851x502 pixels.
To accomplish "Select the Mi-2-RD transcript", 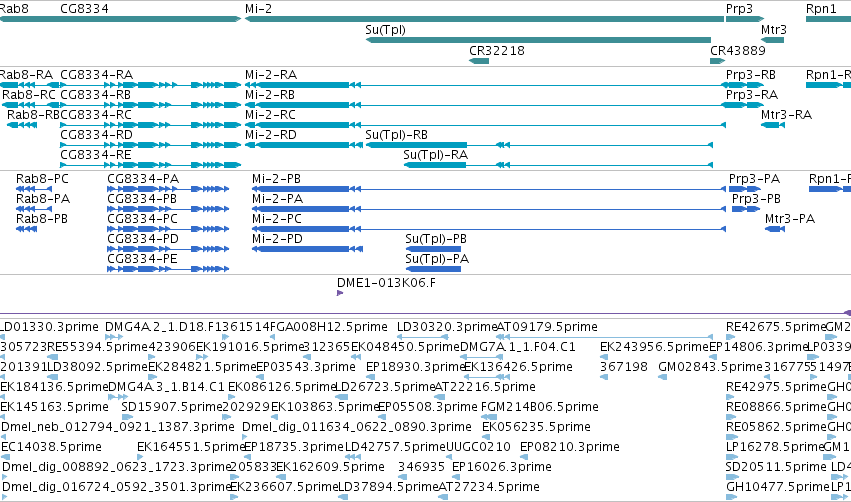I will pos(304,145).
